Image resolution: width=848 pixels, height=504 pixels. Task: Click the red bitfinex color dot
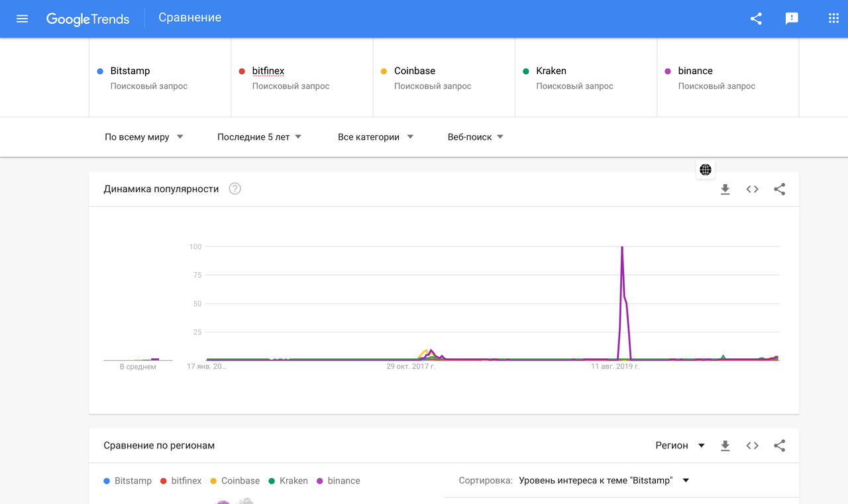(242, 72)
